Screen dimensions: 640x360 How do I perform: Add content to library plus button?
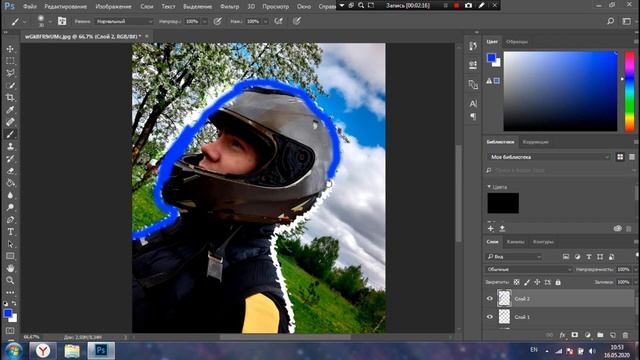(x=491, y=229)
